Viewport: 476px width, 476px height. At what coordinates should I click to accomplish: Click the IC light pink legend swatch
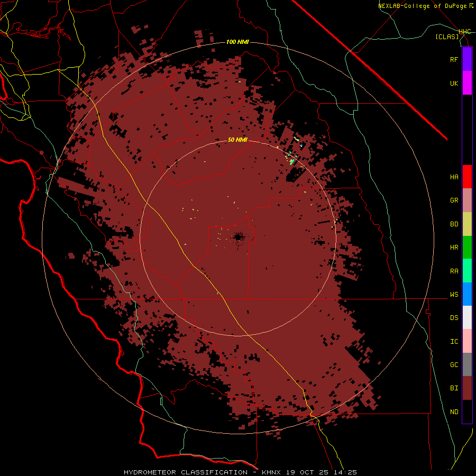coord(467,341)
